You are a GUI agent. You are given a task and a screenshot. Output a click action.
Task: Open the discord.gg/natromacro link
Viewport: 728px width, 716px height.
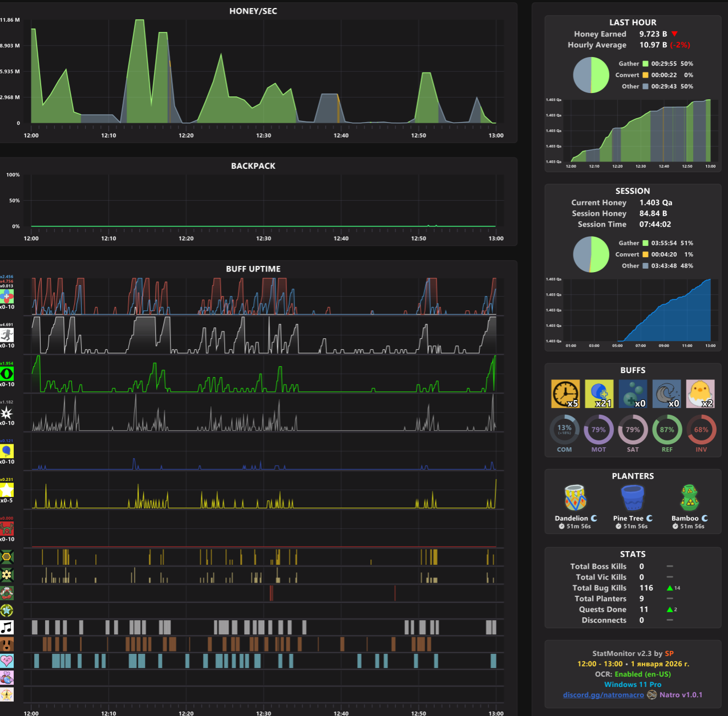(x=603, y=695)
